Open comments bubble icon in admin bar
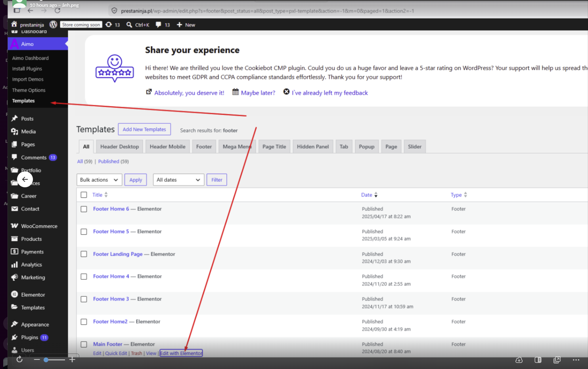Screen dimensions: 588x369 point(159,25)
